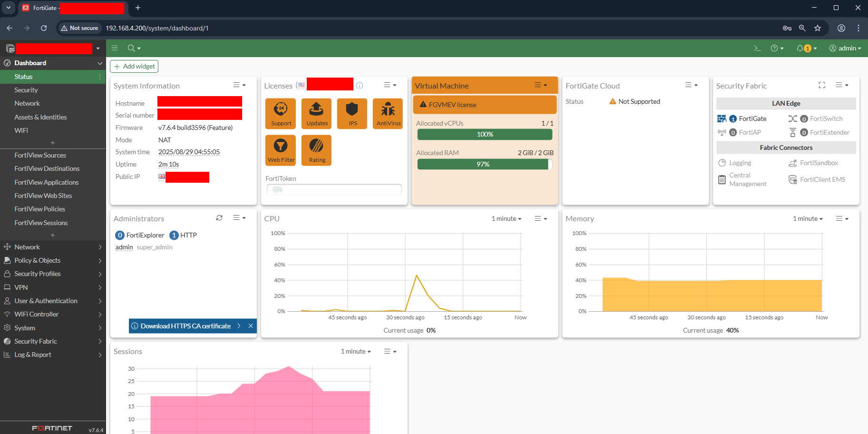
Task: Click FortiGate device in Security Fabric
Action: [742, 118]
